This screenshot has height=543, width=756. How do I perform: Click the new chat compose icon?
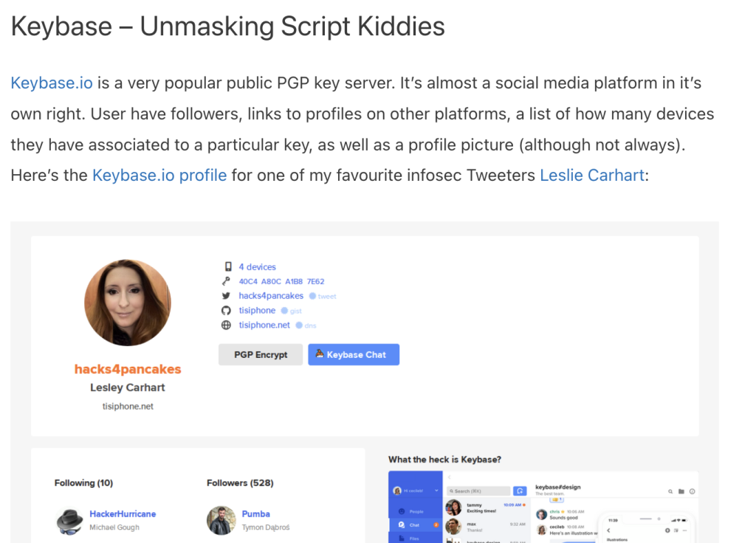[x=520, y=491]
